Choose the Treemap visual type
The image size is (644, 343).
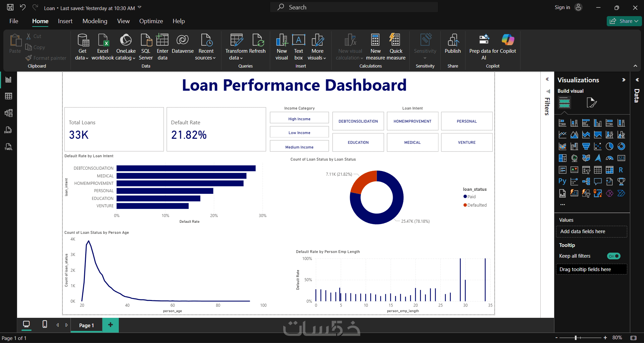[x=562, y=158]
